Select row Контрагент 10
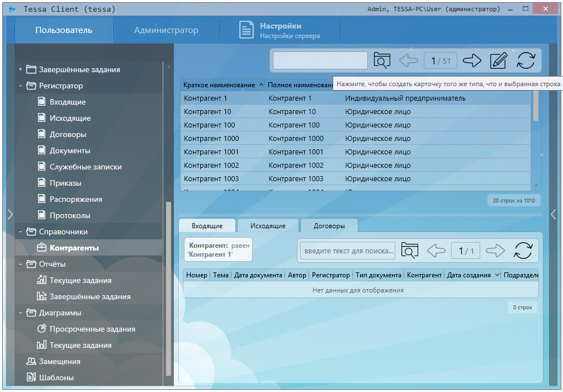 click(356, 112)
